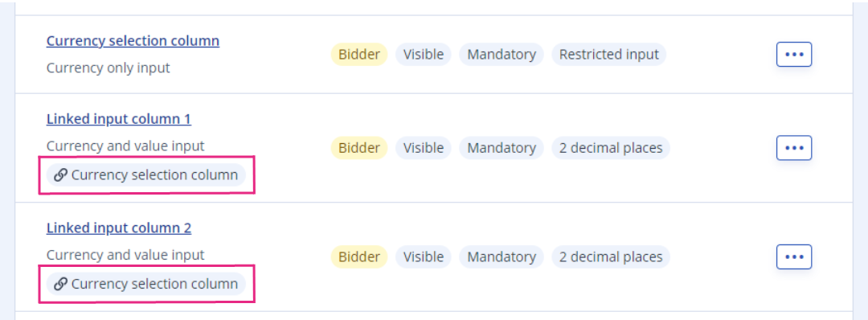Viewport: 868px width, 320px height.
Task: Click link icon under Linked input column 1
Action: pyautogui.click(x=60, y=175)
